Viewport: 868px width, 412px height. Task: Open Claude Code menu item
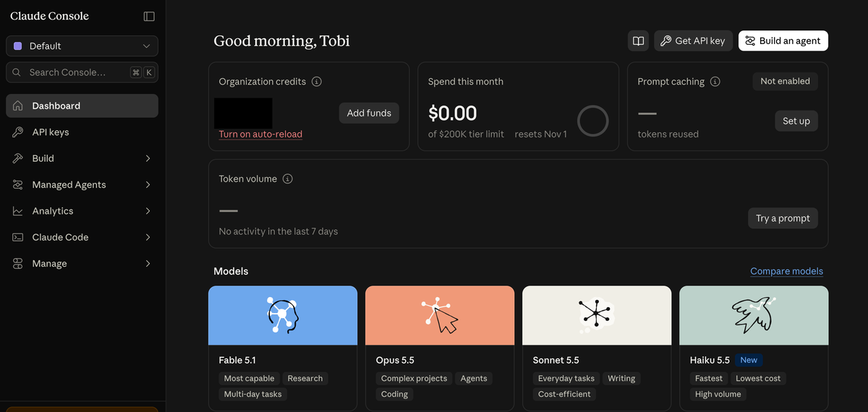(82, 237)
